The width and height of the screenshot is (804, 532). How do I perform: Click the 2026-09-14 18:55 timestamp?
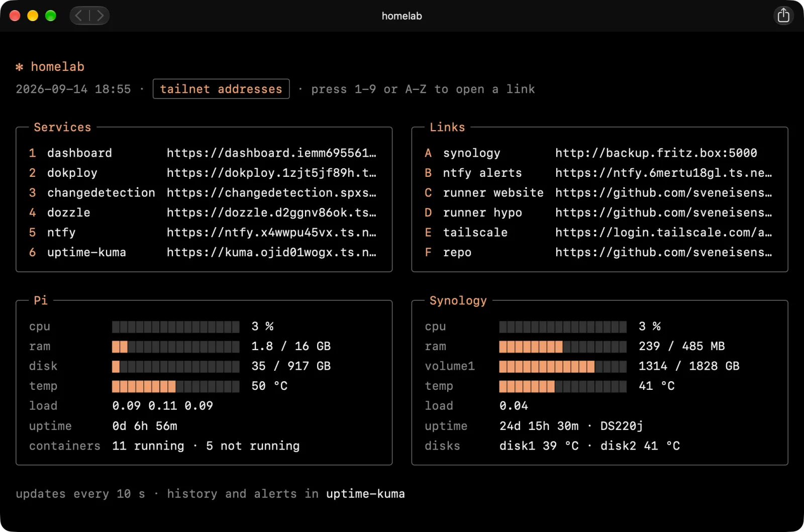coord(73,89)
